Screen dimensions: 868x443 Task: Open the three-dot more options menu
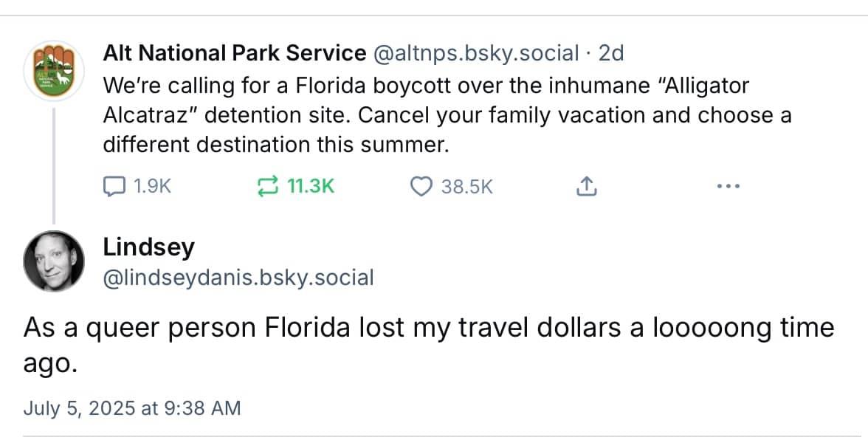point(728,187)
